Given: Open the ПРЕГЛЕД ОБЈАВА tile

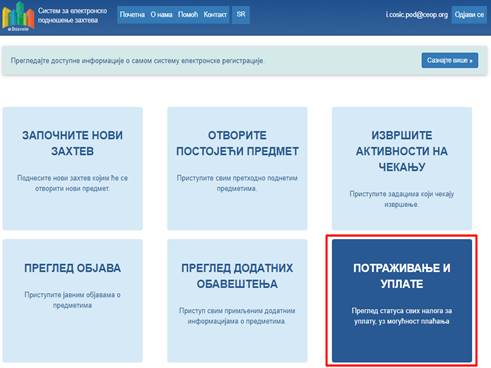Looking at the screenshot, I should coord(73,300).
